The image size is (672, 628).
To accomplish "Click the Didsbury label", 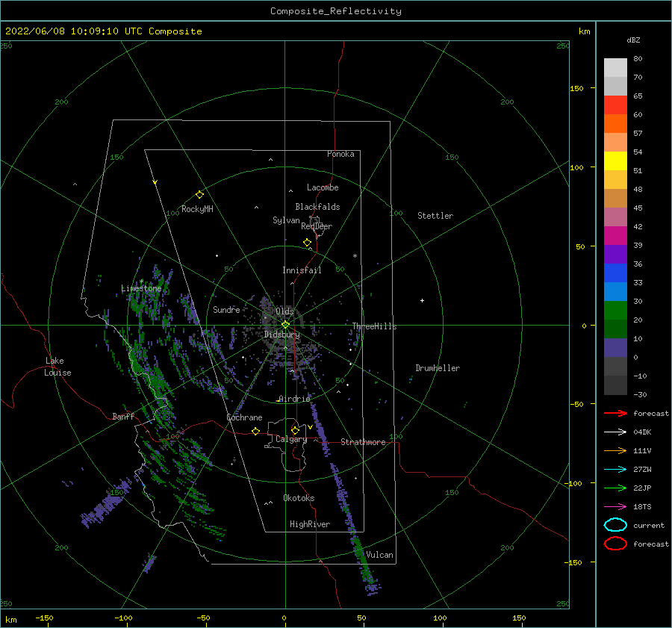I will (282, 335).
